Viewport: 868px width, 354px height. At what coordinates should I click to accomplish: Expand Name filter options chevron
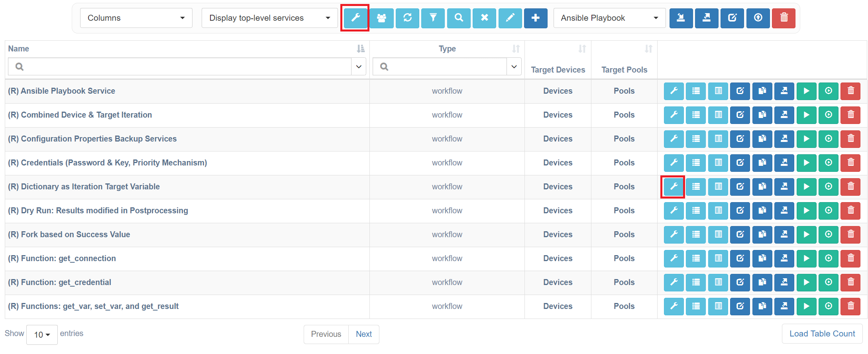pyautogui.click(x=359, y=67)
